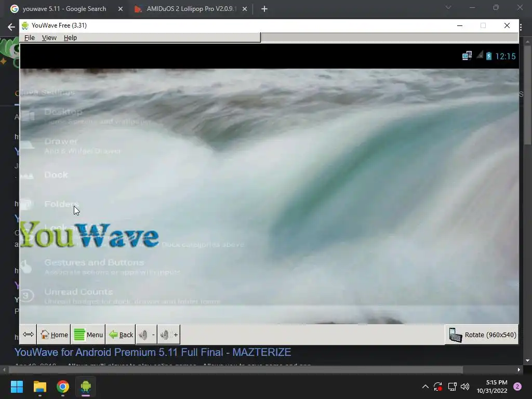Image resolution: width=532 pixels, height=399 pixels.
Task: Click the Back button in YouWave toolbar
Action: 121,335
